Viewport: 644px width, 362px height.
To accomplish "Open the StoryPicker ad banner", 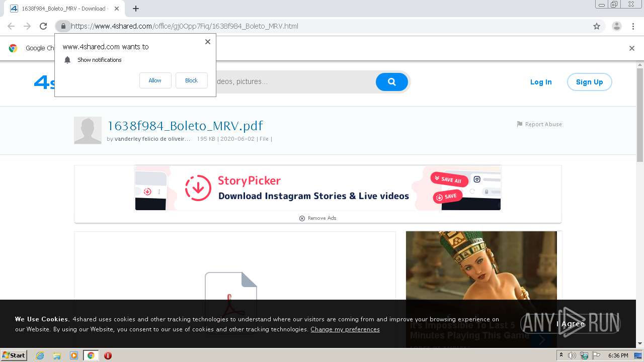I will pos(318,188).
